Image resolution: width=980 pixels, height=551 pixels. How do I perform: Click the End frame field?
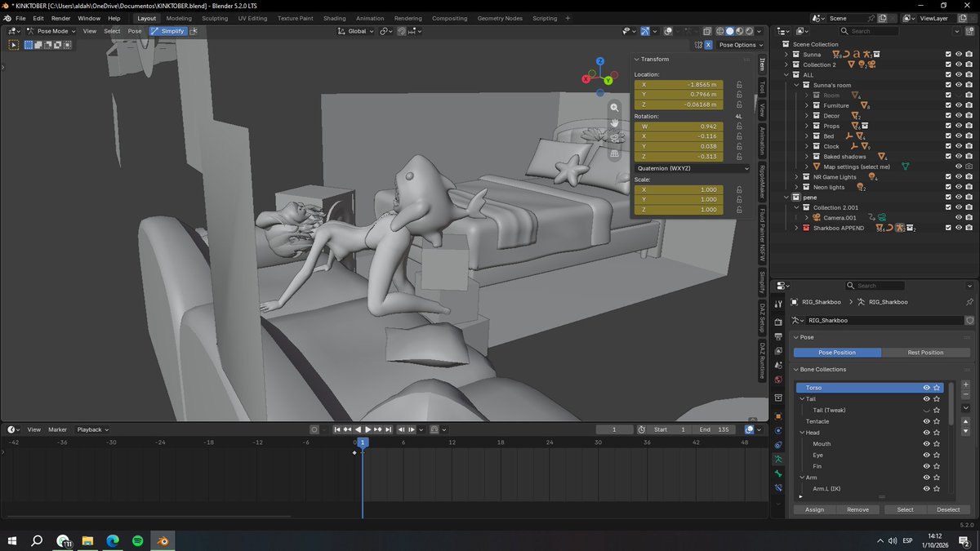[x=715, y=429]
